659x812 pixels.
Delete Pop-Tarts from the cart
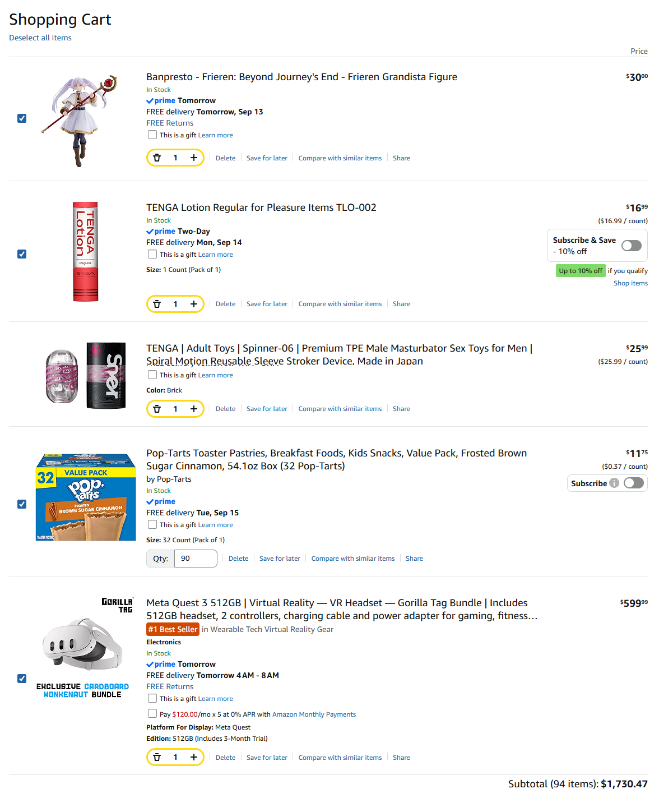(238, 559)
